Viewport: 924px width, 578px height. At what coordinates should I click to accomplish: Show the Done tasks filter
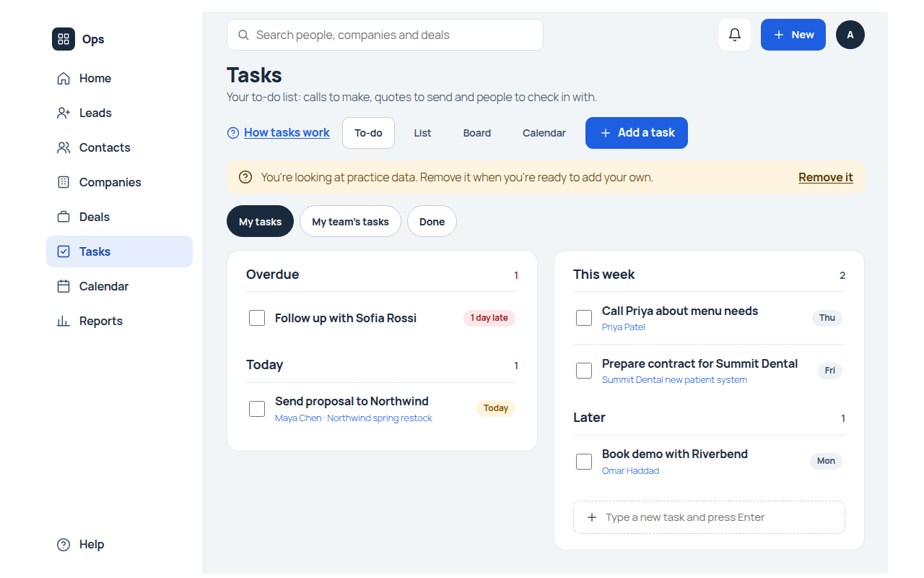[432, 222]
